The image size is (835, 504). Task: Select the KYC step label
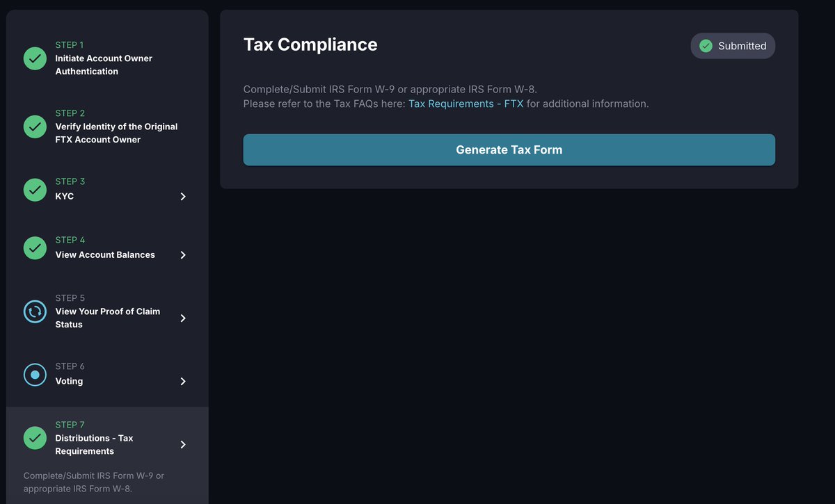[x=65, y=197]
